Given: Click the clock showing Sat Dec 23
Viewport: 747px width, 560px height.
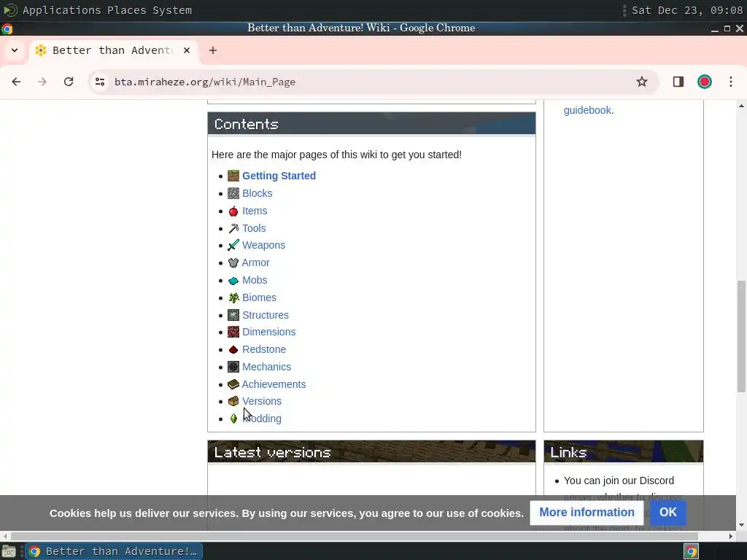Looking at the screenshot, I should point(687,10).
